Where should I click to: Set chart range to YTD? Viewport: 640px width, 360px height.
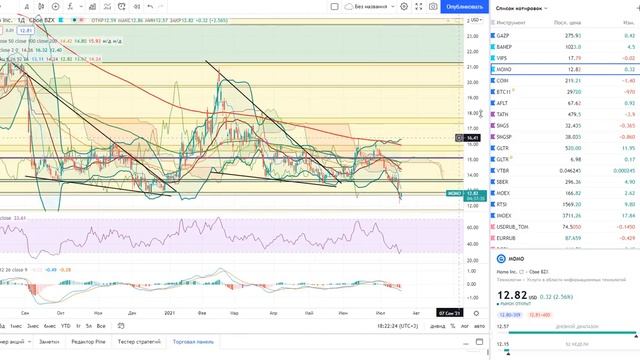(65, 326)
